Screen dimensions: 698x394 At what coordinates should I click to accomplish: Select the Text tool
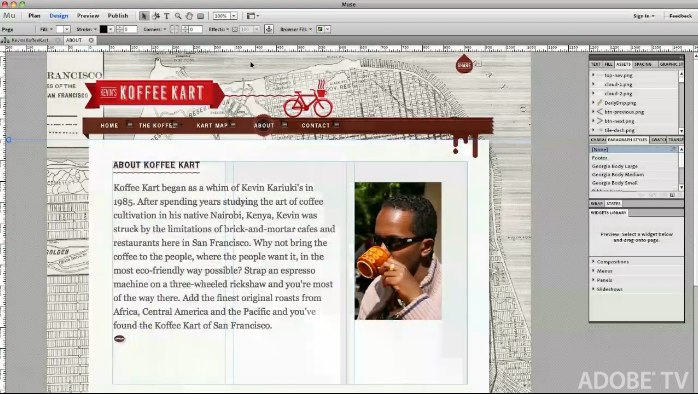(166, 16)
